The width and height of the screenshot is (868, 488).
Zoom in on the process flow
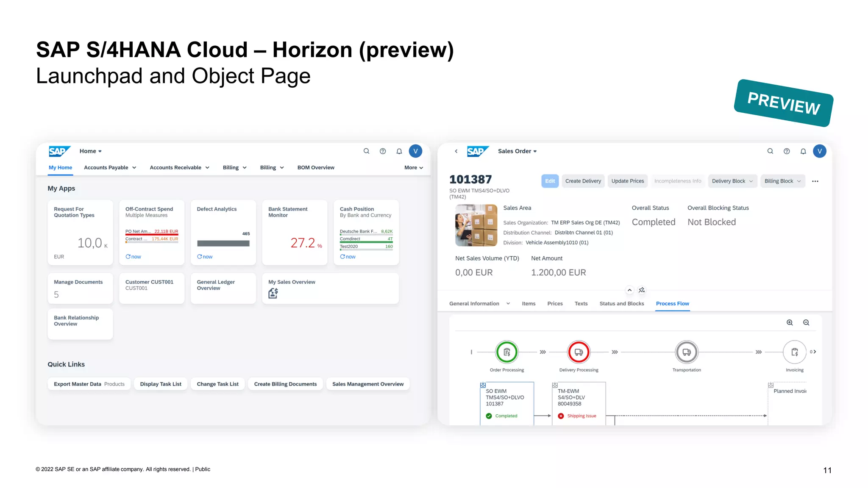coord(790,323)
